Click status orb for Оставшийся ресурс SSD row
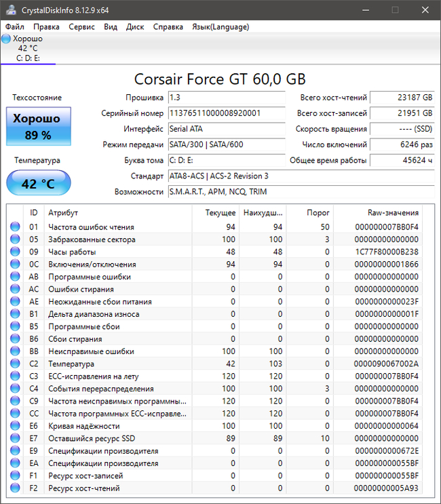 pyautogui.click(x=15, y=438)
